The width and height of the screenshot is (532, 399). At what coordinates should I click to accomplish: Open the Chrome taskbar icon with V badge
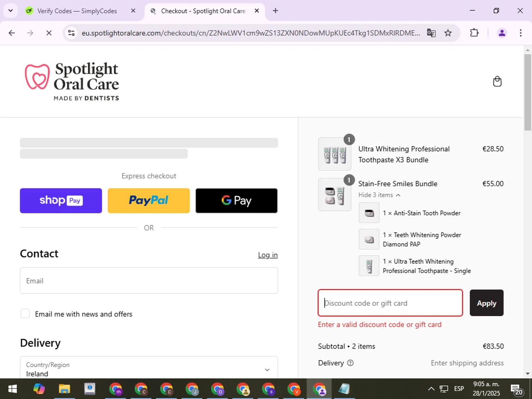tap(294, 389)
